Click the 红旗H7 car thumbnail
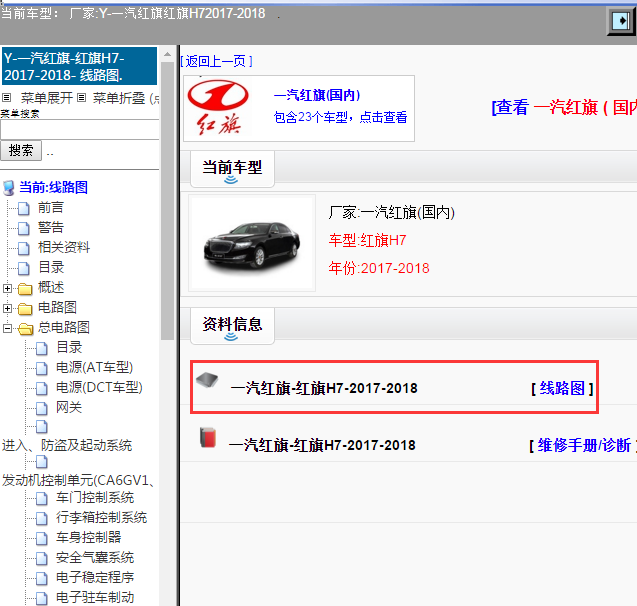The height and width of the screenshot is (606, 637). (252, 243)
